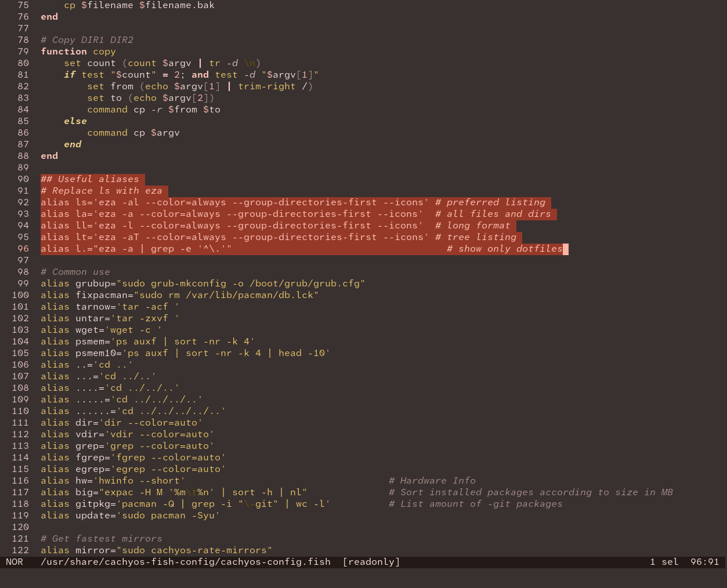Click '# Copy DIR1 DIR2' comment
The height and width of the screenshot is (588, 727).
87,40
